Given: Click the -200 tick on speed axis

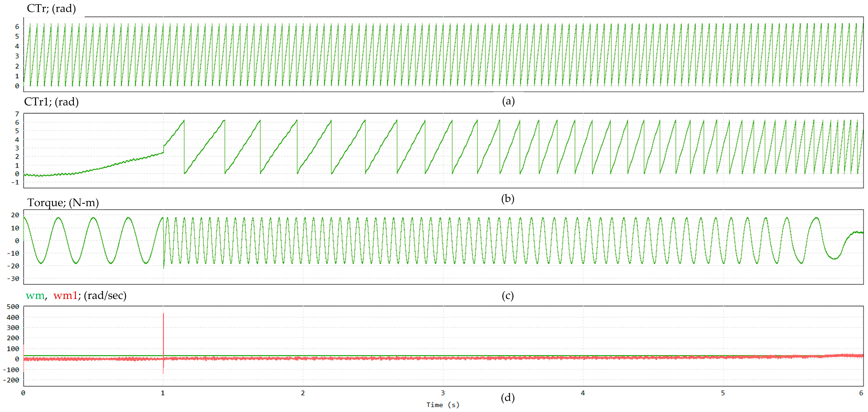Looking at the screenshot, I should 11,380.
